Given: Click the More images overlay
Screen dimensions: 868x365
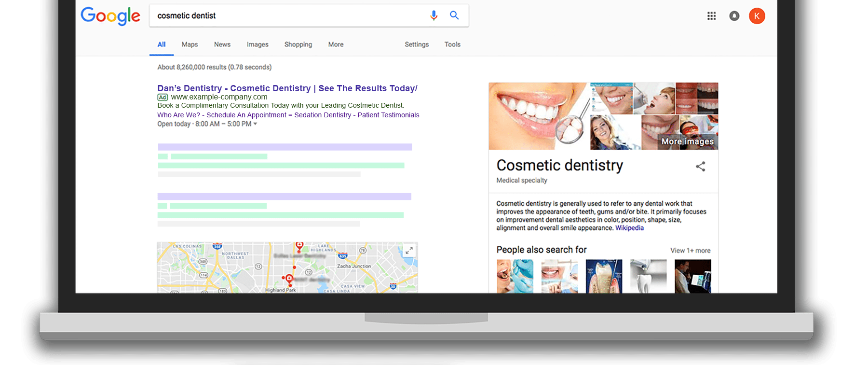Looking at the screenshot, I should click(x=687, y=141).
